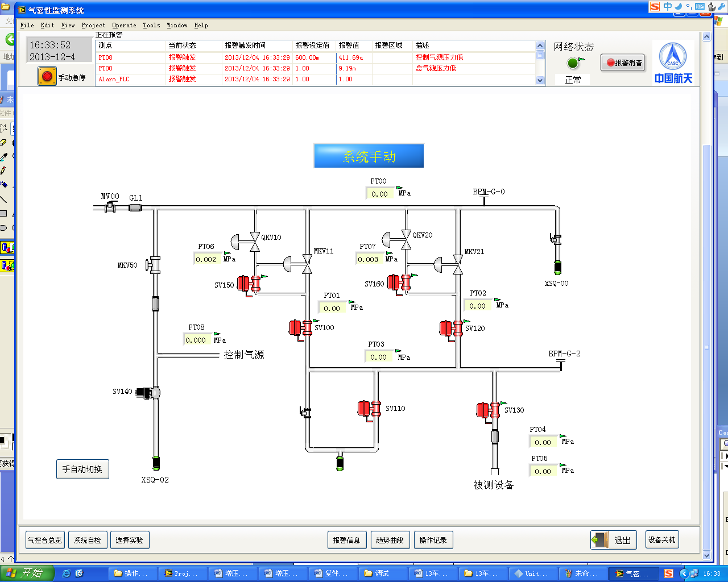Click the main panel scroll-down arrow
Screen dimensions: 728x582
(x=707, y=555)
